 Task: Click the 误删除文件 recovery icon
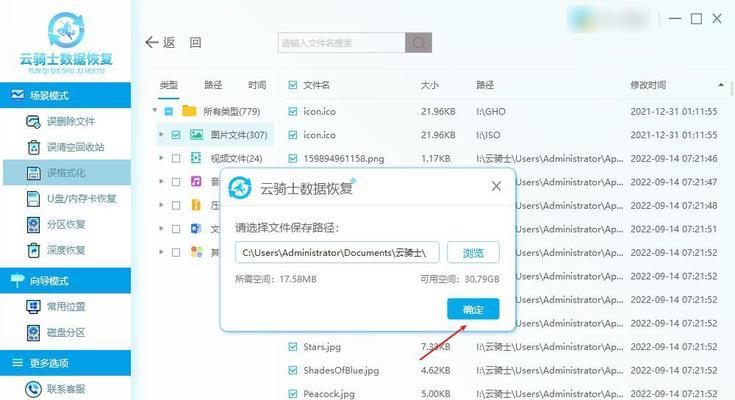[33, 122]
